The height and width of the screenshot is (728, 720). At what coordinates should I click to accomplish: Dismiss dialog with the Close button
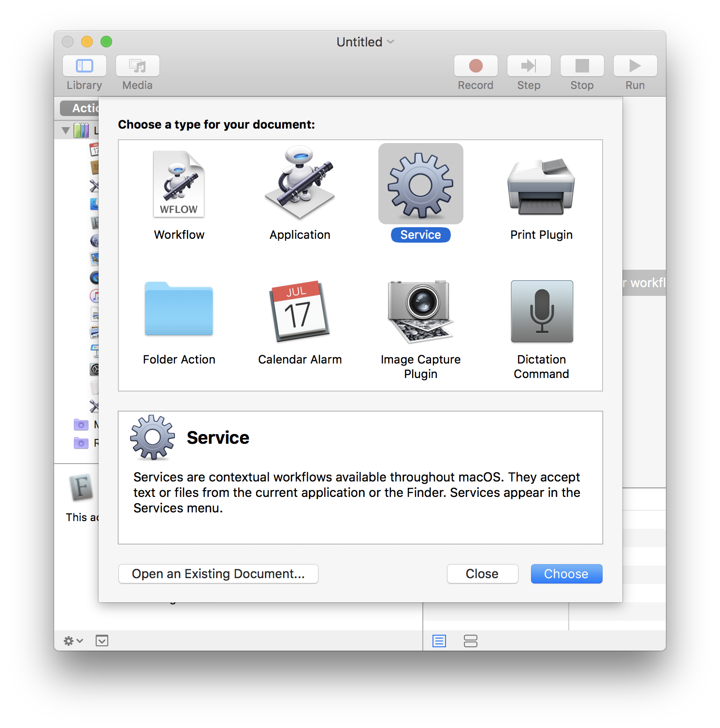[x=482, y=574]
